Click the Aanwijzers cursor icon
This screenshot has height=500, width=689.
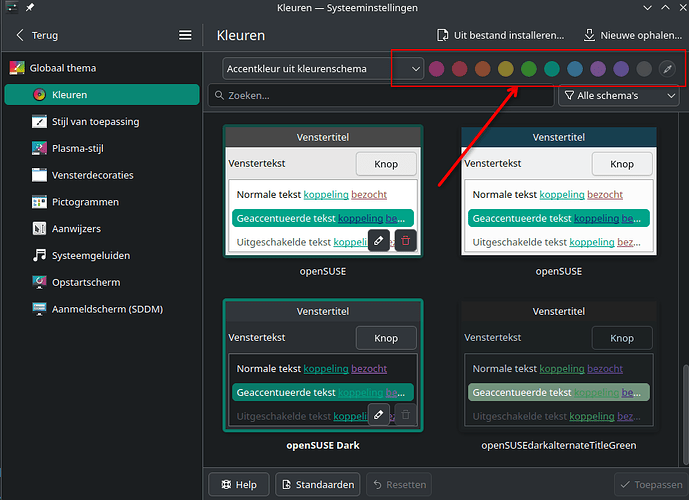39,229
